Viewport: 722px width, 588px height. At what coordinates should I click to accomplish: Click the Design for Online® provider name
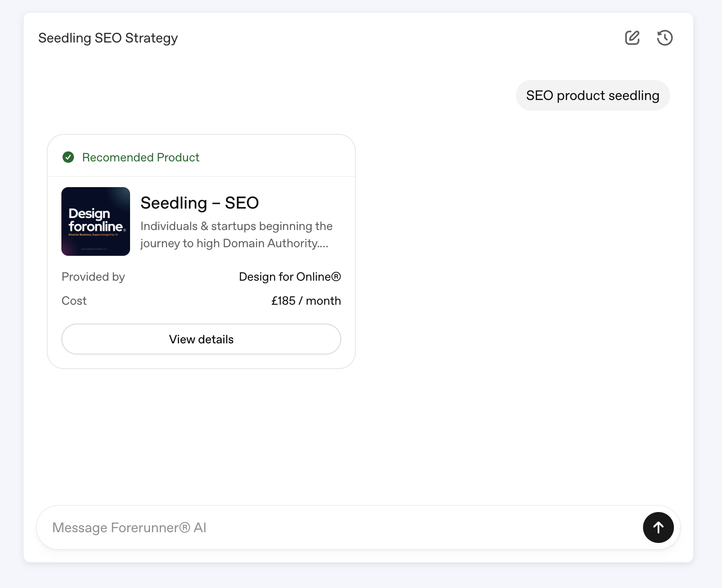tap(290, 277)
